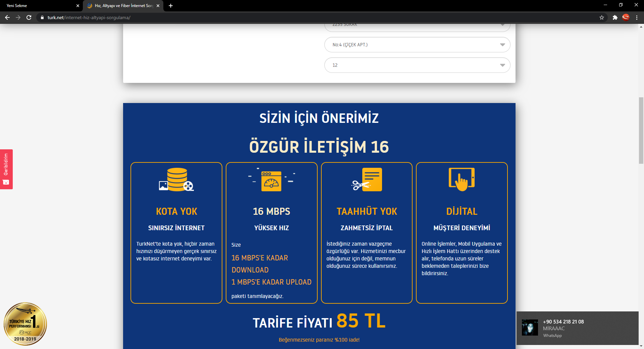This screenshot has height=349, width=644.
Task: Click the ÖZGÜR İLETİŞİM 16 plan title
Action: pyautogui.click(x=319, y=147)
